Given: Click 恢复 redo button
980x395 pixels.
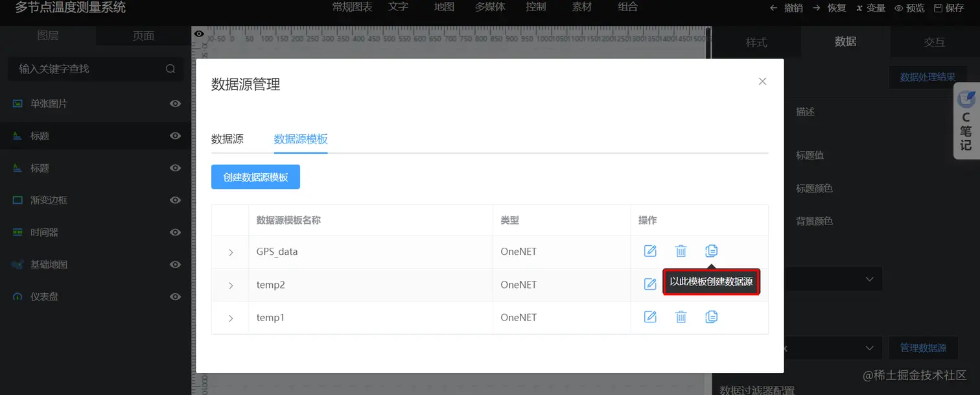Looking at the screenshot, I should (x=830, y=8).
